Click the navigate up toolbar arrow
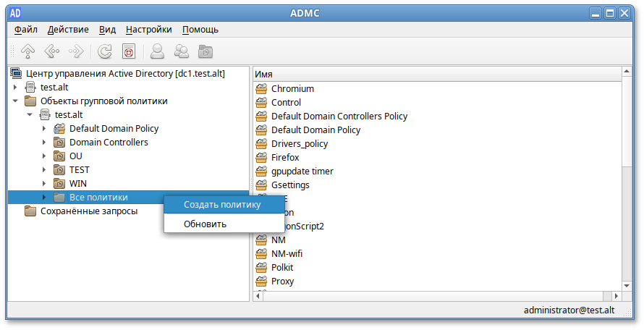This screenshot has height=330, width=644. [x=27, y=51]
